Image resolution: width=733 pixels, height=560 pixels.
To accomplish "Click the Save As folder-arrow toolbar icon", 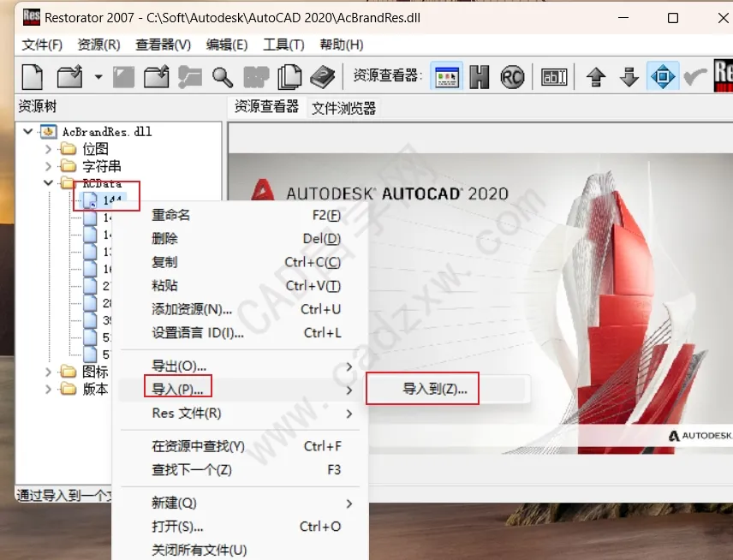I will [x=157, y=77].
